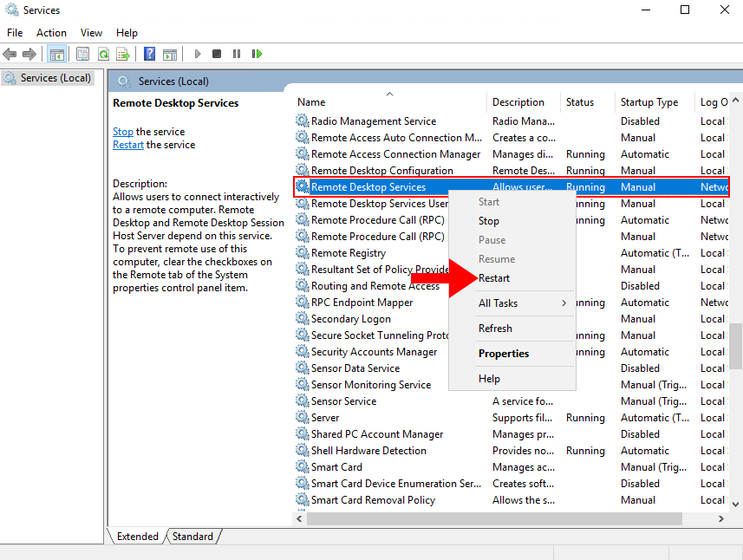
Task: Click the Stop the service link
Action: (123, 132)
